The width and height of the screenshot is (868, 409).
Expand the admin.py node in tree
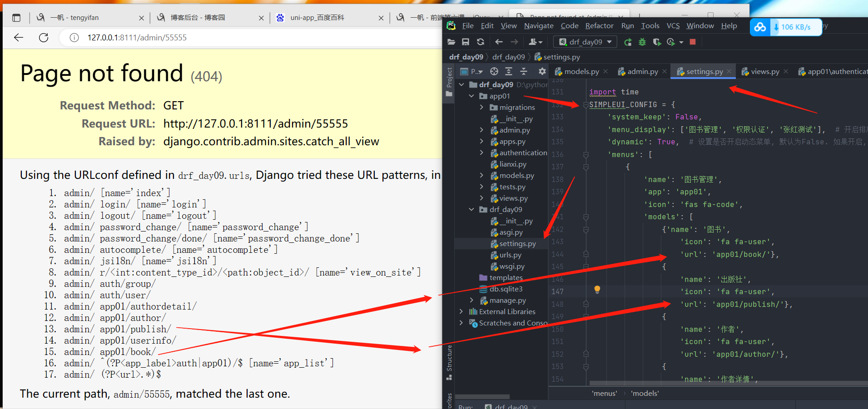(x=481, y=130)
